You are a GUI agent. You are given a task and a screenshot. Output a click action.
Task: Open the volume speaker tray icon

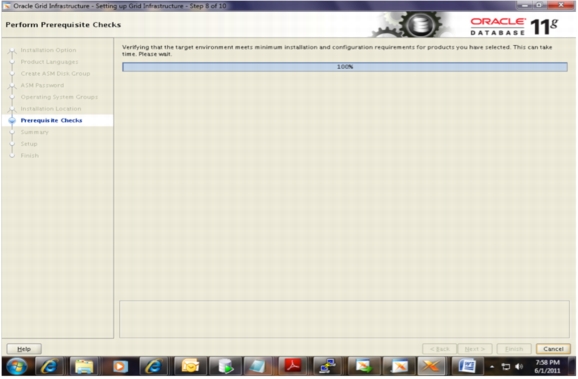[519, 367]
